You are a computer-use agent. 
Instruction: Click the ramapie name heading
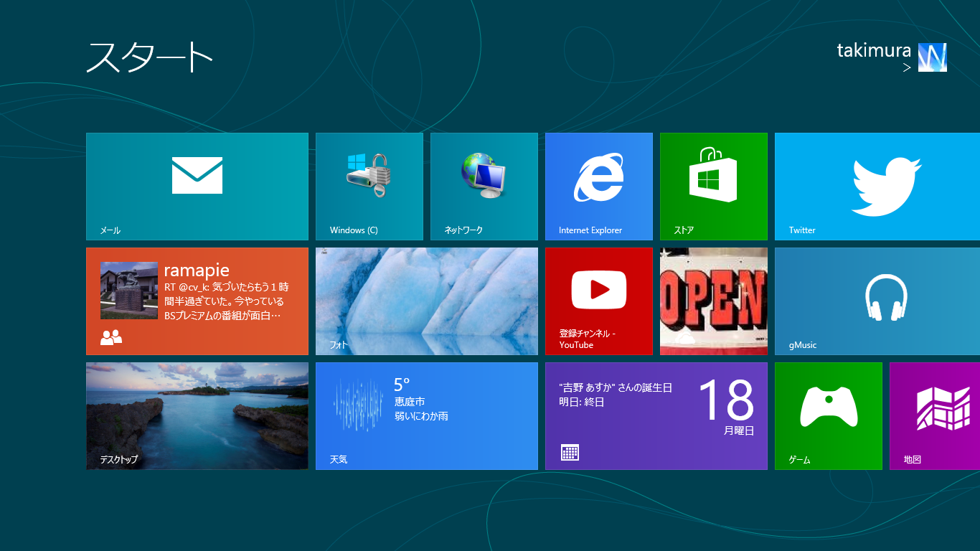click(197, 270)
